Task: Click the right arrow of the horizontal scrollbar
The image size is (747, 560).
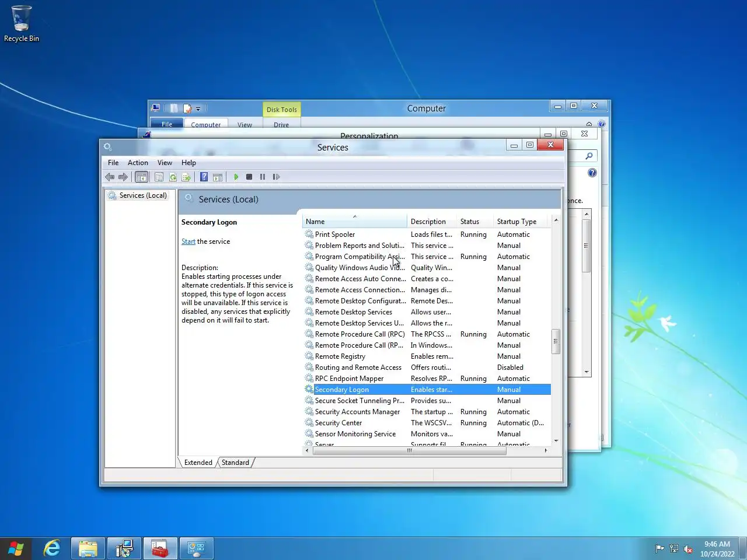Action: 546,450
